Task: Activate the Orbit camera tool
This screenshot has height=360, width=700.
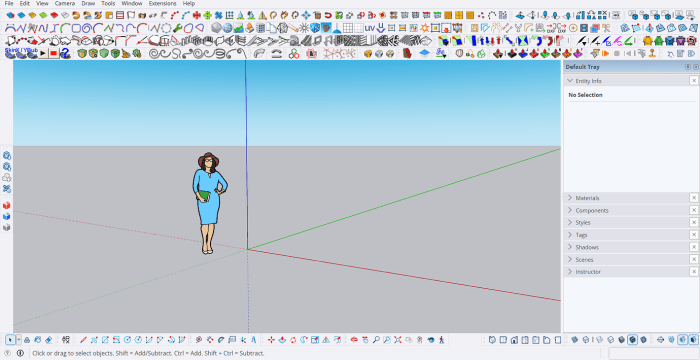Action: (x=354, y=340)
